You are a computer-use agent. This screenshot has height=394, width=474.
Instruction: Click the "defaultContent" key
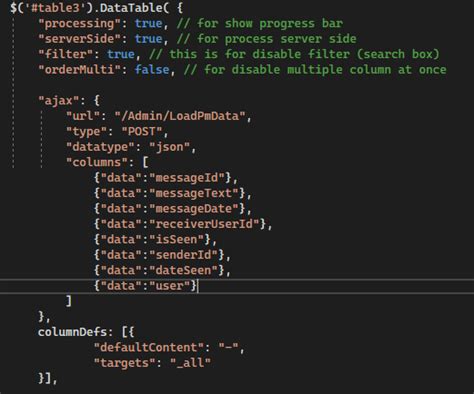click(149, 347)
